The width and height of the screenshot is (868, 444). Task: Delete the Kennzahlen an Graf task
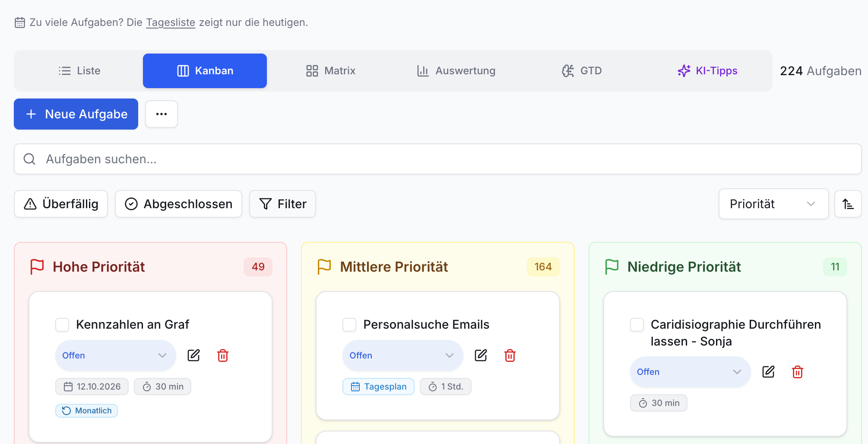pos(223,355)
